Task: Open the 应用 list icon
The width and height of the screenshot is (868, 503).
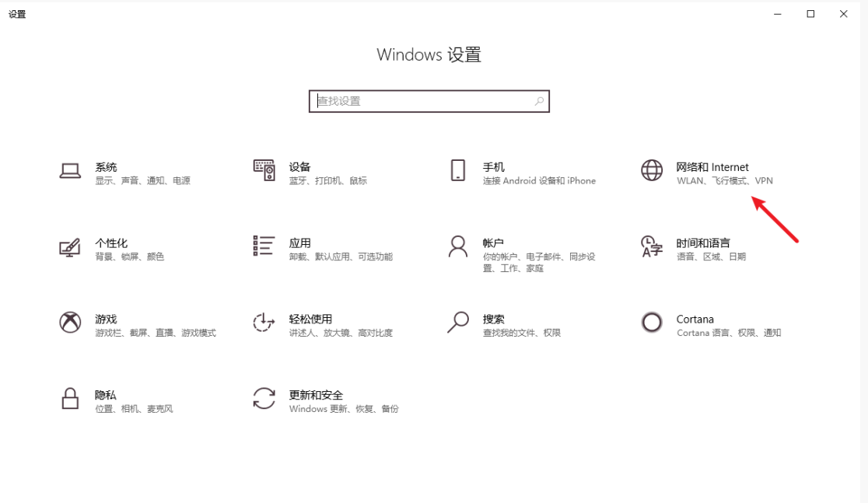Action: coord(264,246)
